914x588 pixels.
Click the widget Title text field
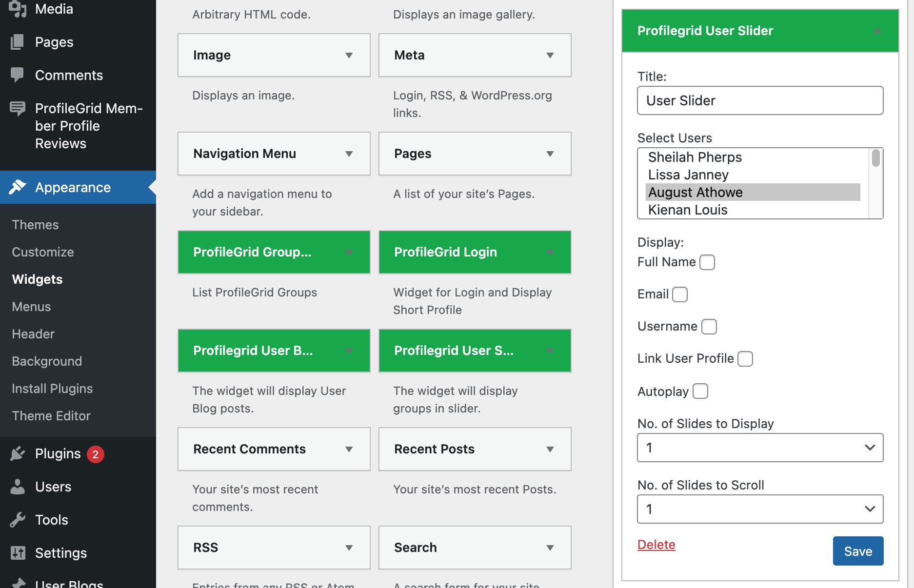760,100
